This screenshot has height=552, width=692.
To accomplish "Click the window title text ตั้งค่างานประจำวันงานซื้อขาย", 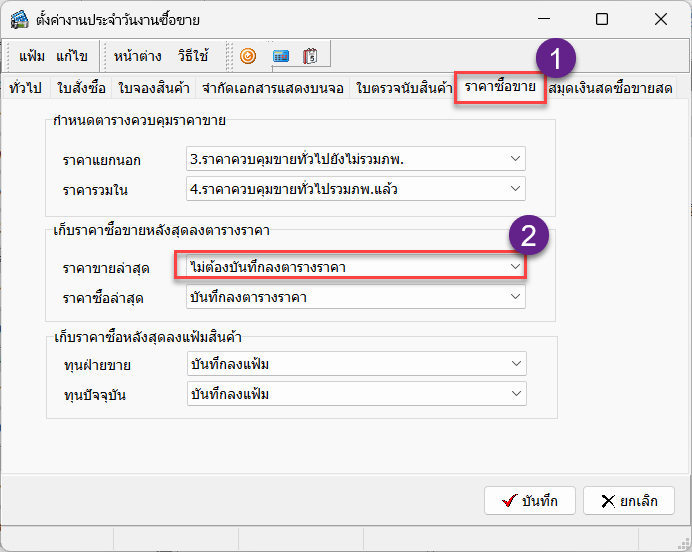I will (x=118, y=20).
